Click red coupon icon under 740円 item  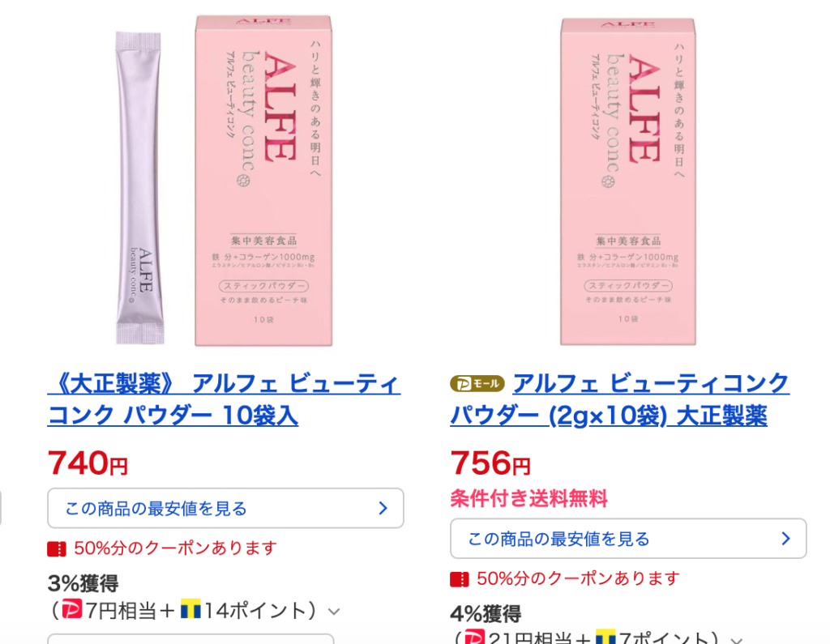pyautogui.click(x=57, y=548)
